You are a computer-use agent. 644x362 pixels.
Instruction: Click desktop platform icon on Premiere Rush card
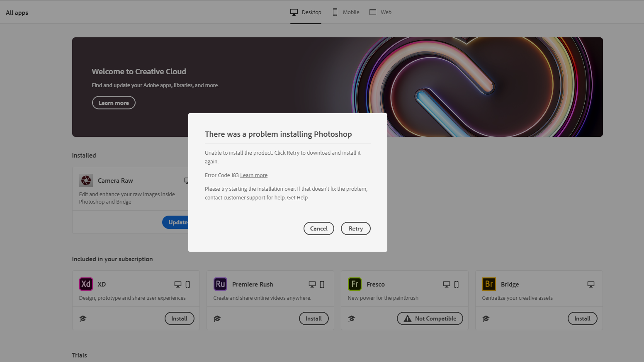pos(312,284)
